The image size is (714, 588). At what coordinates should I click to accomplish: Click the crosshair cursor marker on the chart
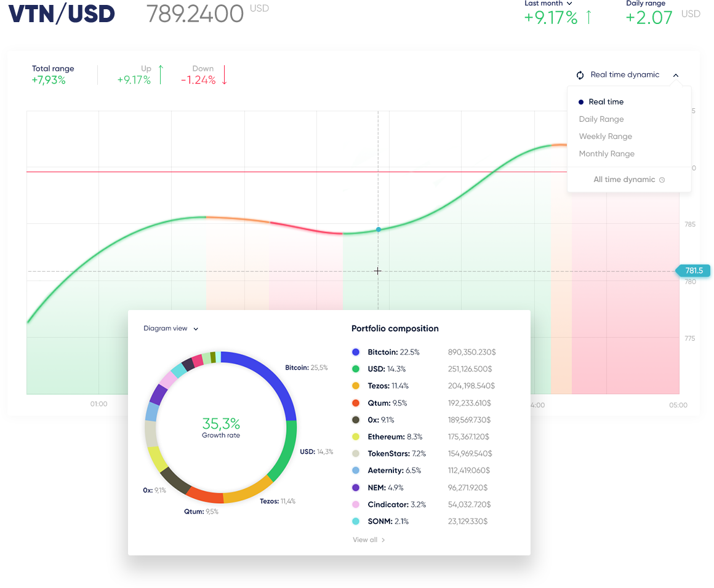tap(377, 271)
